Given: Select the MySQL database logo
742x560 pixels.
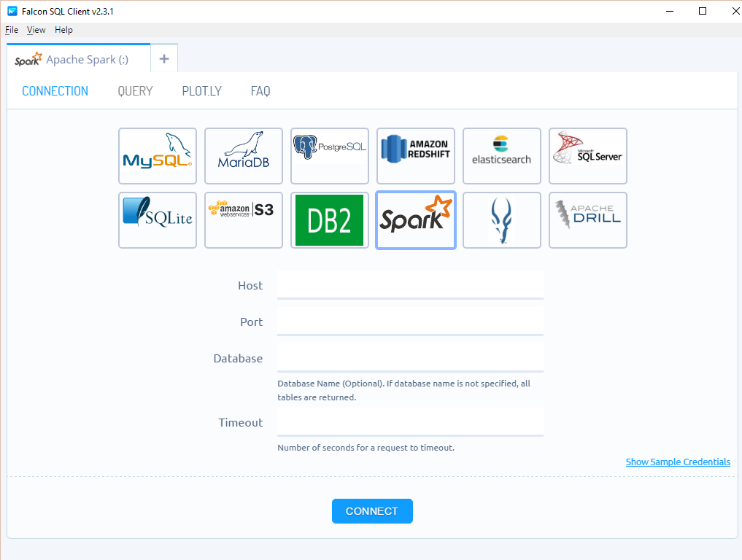Looking at the screenshot, I should [158, 156].
